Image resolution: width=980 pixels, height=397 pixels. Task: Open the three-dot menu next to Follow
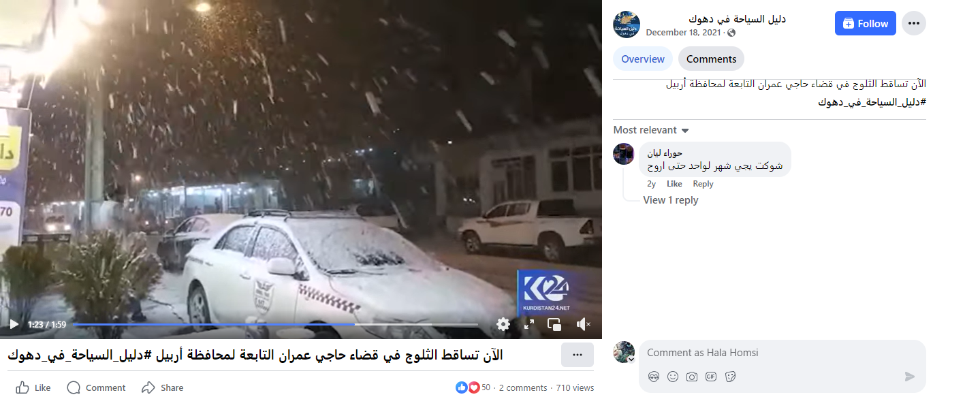point(914,23)
